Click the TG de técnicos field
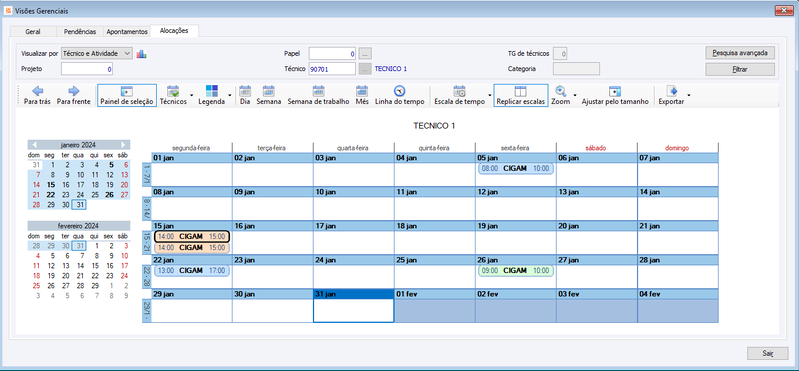Screen dimensions: 799x371 click(x=560, y=53)
